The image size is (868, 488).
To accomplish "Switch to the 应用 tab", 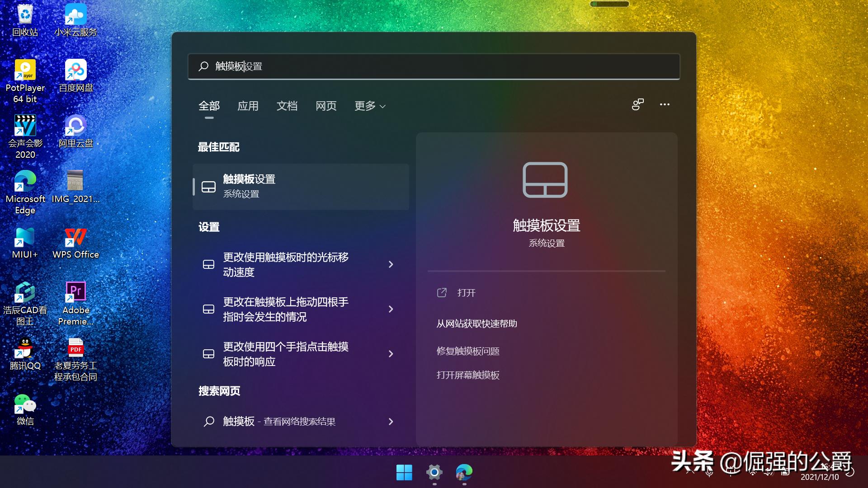I will tap(248, 106).
